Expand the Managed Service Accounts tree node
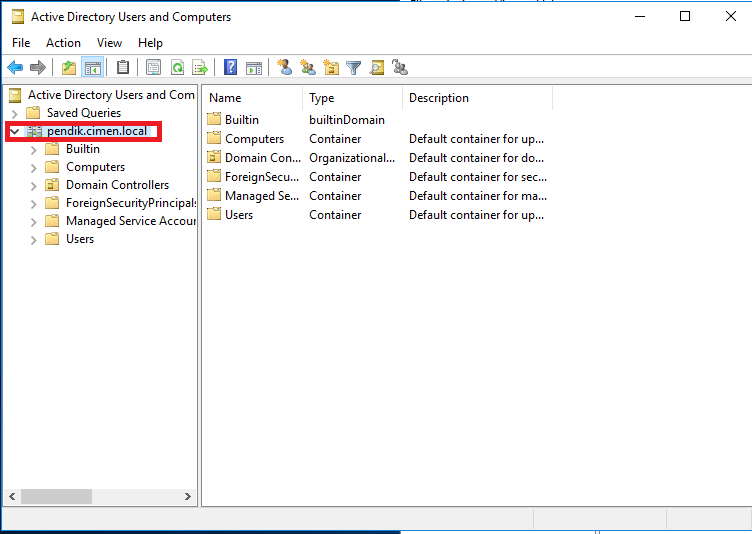 coord(34,222)
